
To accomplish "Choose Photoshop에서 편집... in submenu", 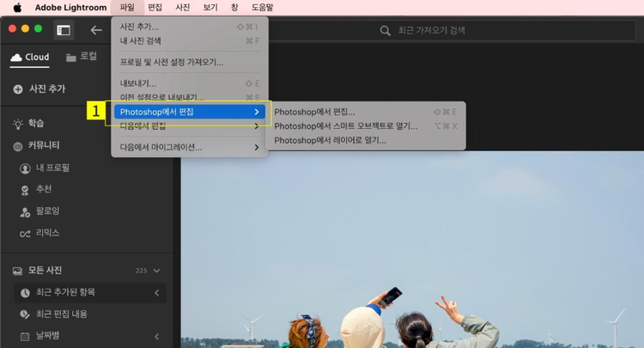I will click(366, 112).
